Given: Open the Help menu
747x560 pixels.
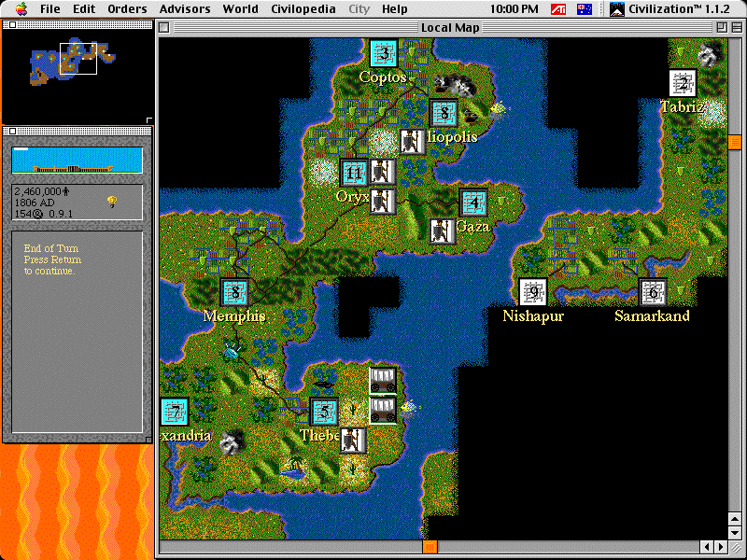Looking at the screenshot, I should 394,8.
